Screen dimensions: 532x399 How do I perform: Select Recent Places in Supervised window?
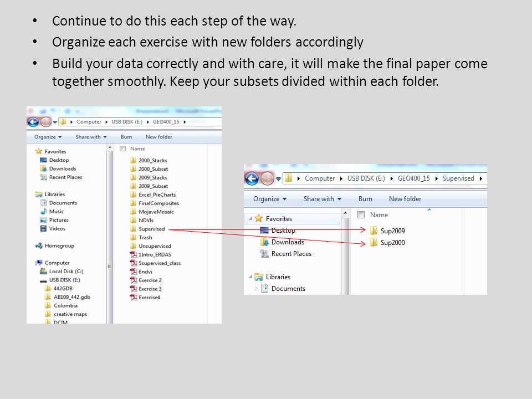pyautogui.click(x=286, y=254)
